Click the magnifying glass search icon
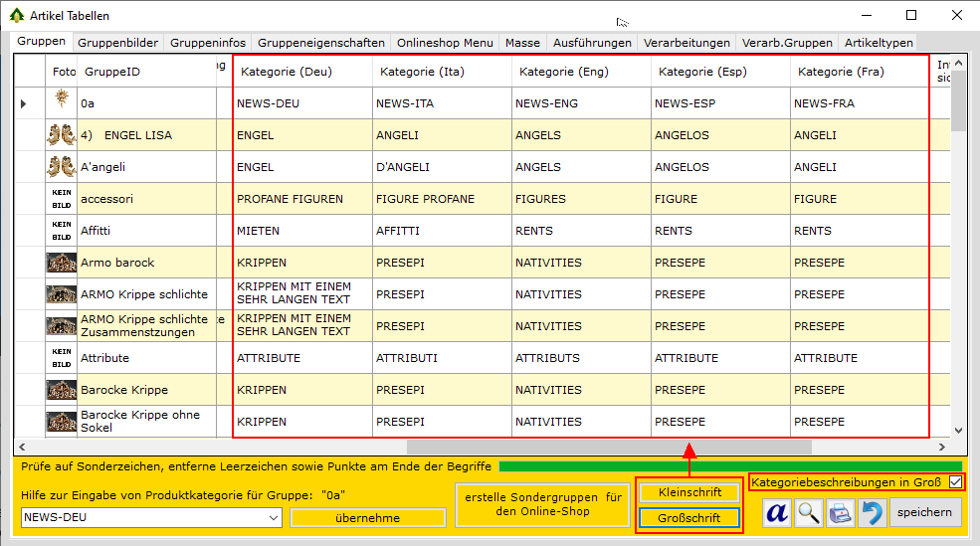Image resolution: width=980 pixels, height=546 pixels. [x=809, y=513]
